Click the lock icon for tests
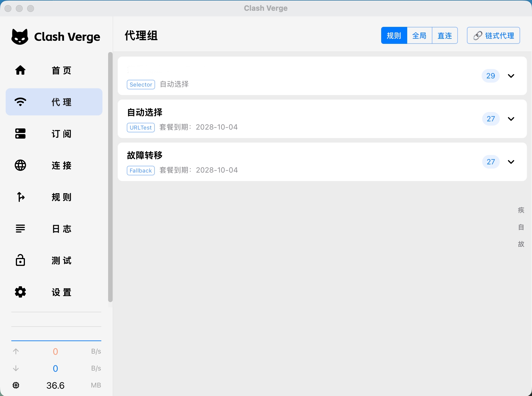The height and width of the screenshot is (396, 532). (20, 260)
